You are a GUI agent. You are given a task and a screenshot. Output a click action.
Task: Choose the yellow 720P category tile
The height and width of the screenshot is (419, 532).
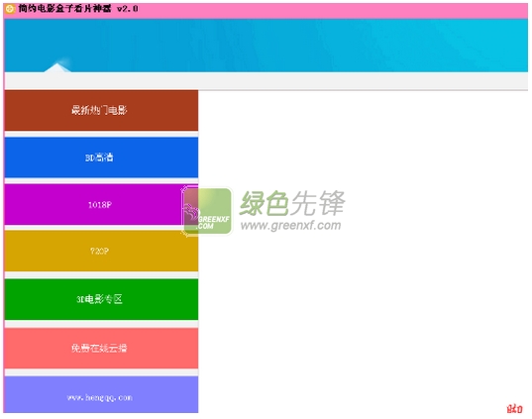[x=101, y=251]
